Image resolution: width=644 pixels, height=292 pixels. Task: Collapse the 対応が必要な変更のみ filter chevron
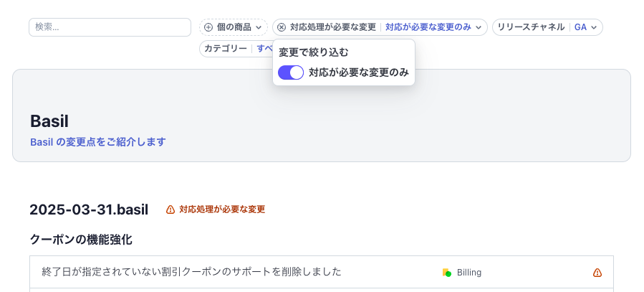(x=479, y=27)
